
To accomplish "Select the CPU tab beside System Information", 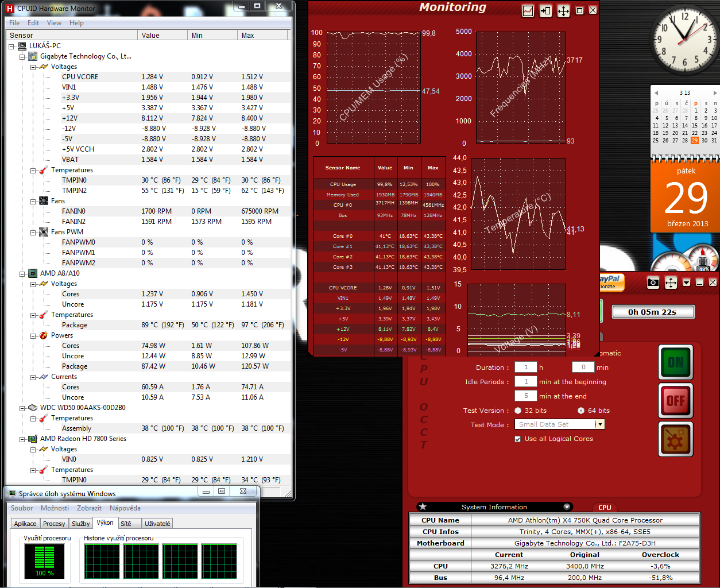I will 605,508.
